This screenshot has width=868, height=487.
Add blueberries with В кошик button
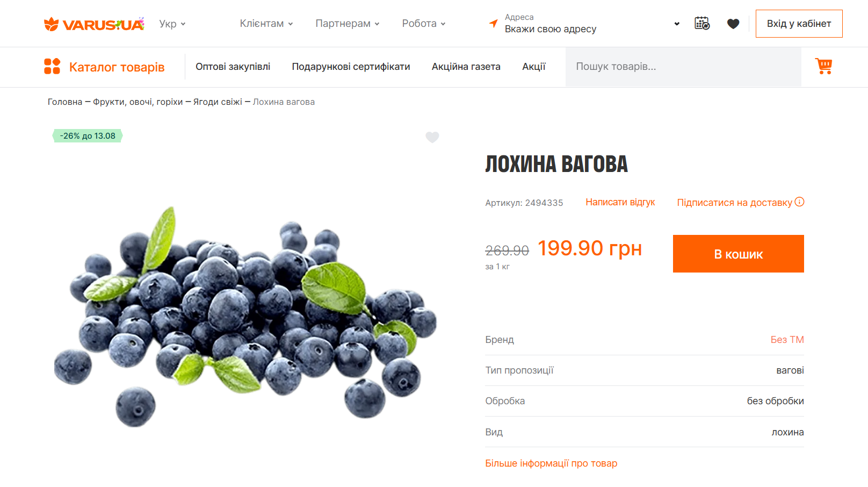739,254
